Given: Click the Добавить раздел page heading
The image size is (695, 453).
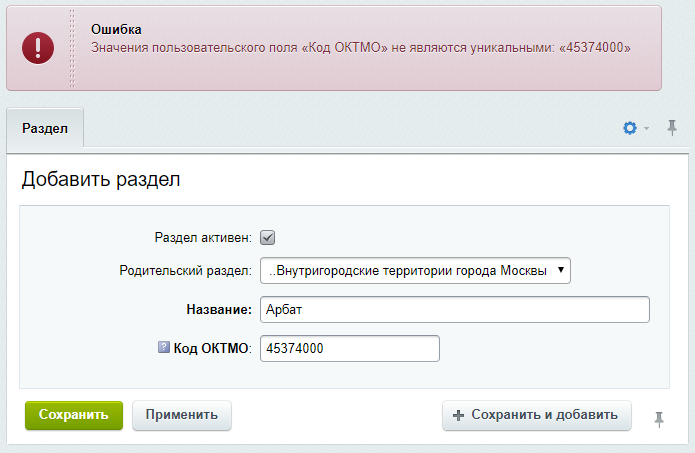Looking at the screenshot, I should 100,180.
